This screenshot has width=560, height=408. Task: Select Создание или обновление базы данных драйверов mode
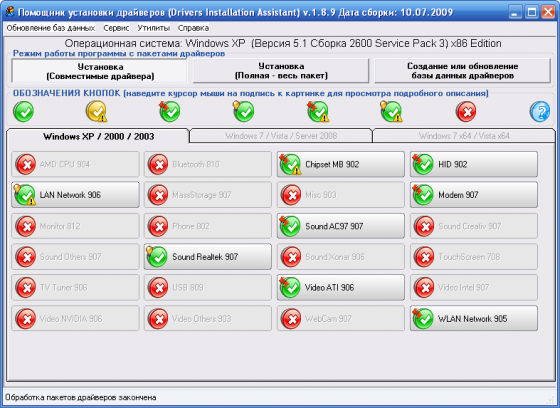pos(462,71)
